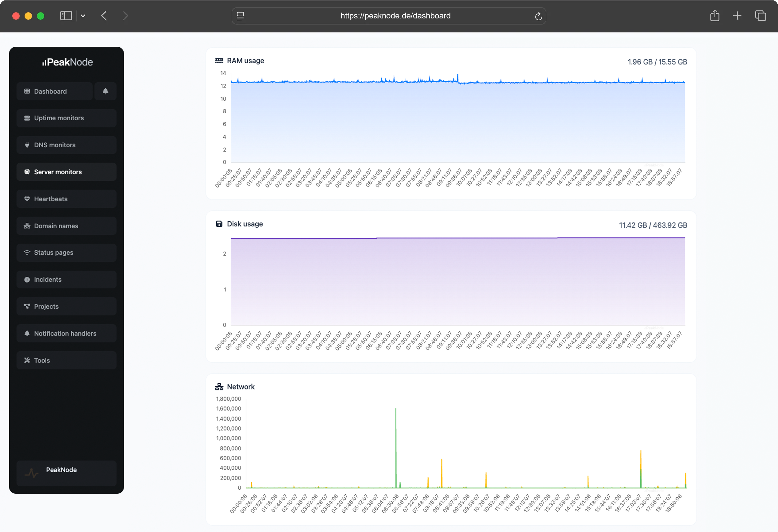
Task: Open the notification bell beside Dashboard
Action: point(105,91)
